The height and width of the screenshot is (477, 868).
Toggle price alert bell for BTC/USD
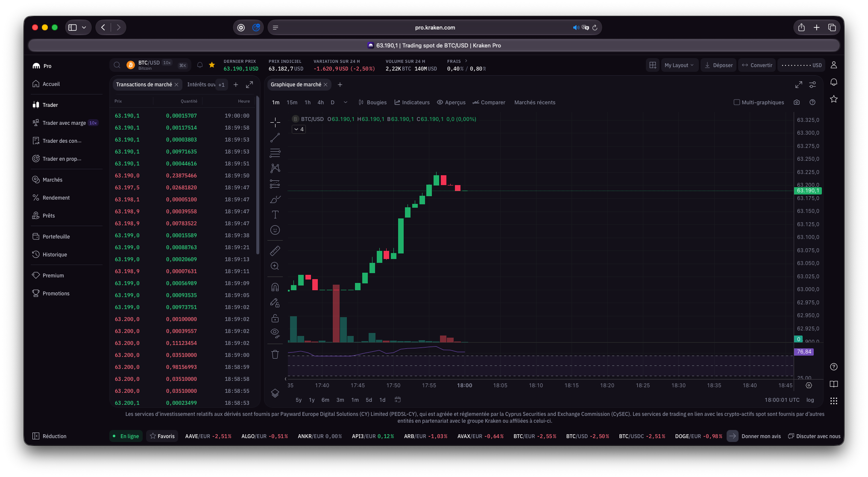199,65
